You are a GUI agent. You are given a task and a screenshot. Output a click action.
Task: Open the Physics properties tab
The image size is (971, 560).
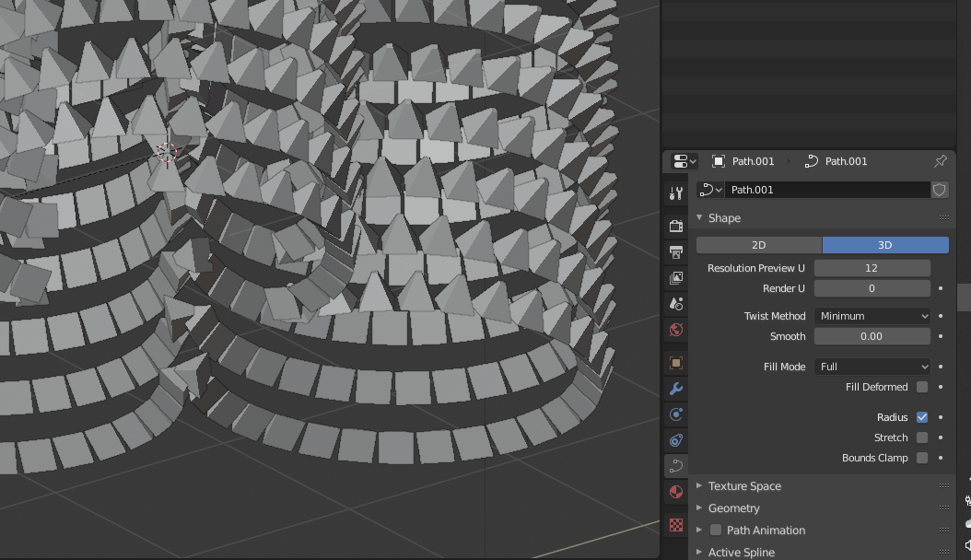tap(675, 414)
